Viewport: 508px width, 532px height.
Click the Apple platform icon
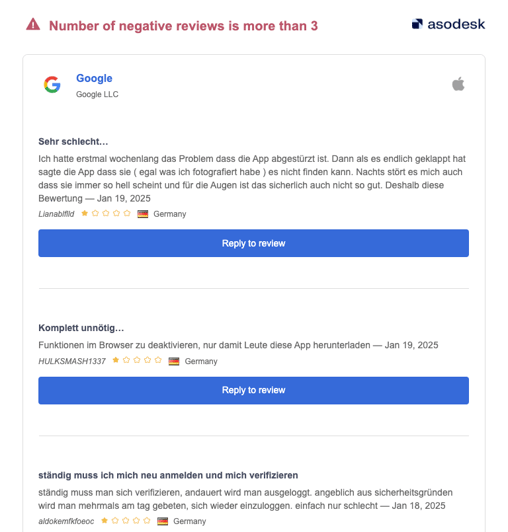coord(458,84)
